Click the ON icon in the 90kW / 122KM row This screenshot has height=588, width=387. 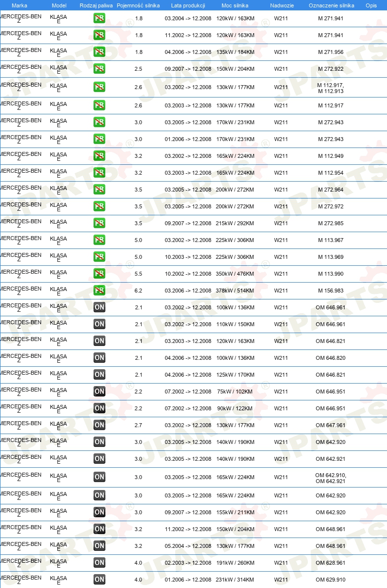(x=99, y=408)
